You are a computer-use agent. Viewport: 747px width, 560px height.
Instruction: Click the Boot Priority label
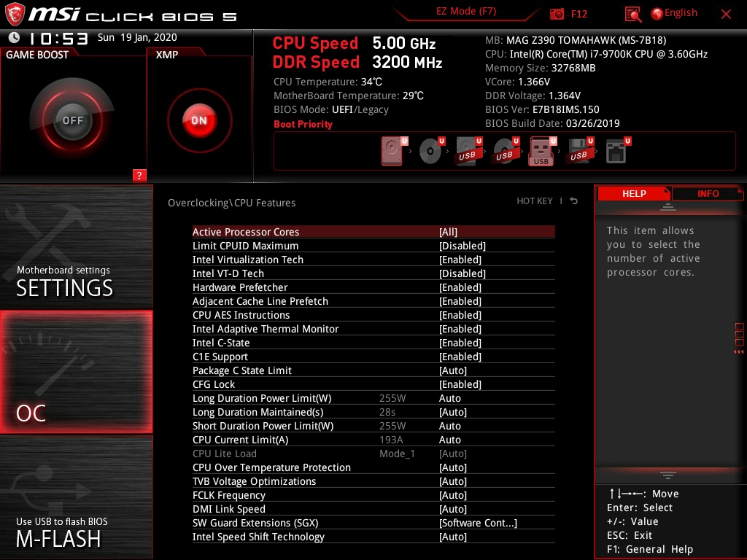click(x=303, y=124)
